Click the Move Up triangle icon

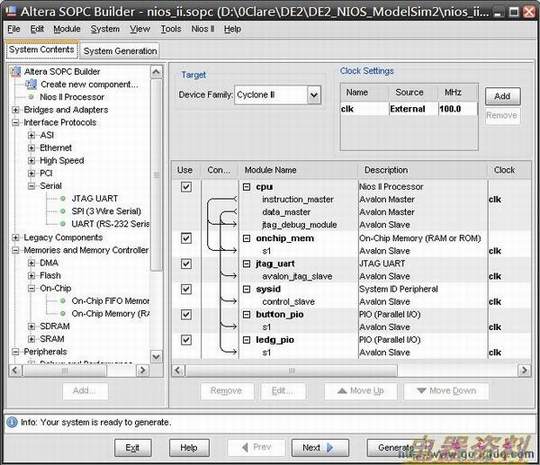[x=342, y=391]
